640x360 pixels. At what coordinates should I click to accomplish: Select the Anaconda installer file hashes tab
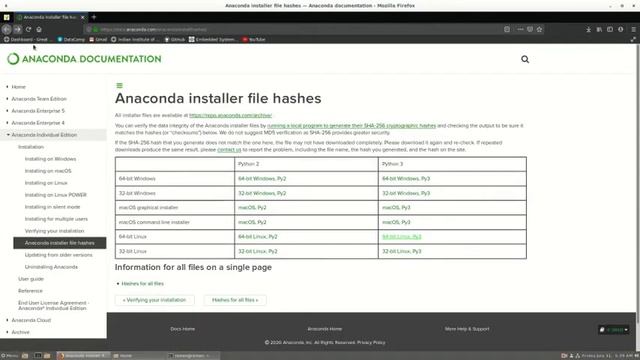click(50, 17)
